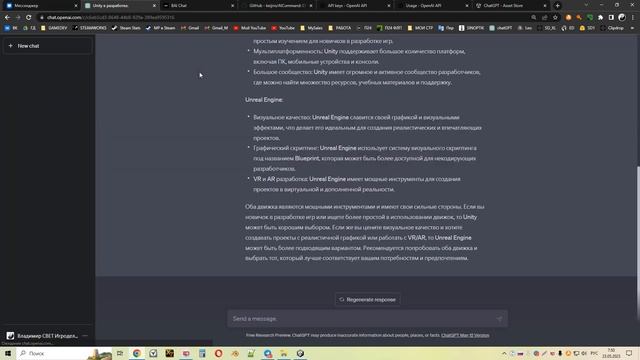Switch to the Usage - OpenAI API tab
The width and height of the screenshot is (640, 360).
click(433, 6)
